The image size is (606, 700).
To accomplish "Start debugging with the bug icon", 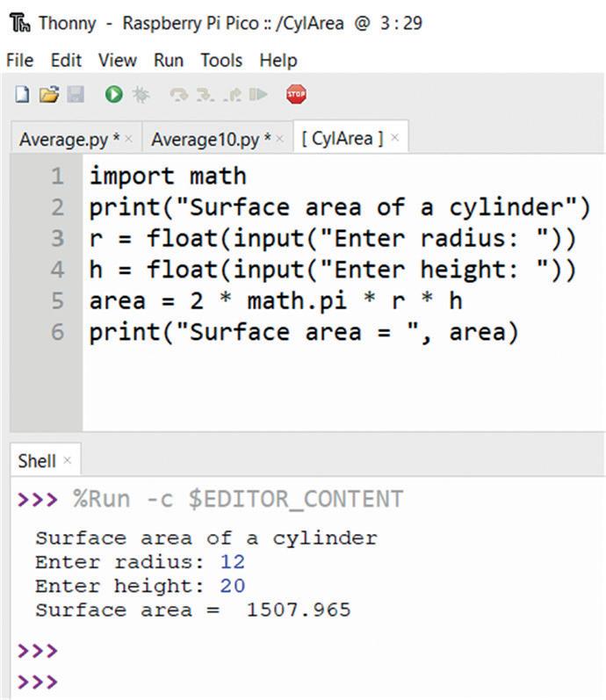I will pos(141,95).
